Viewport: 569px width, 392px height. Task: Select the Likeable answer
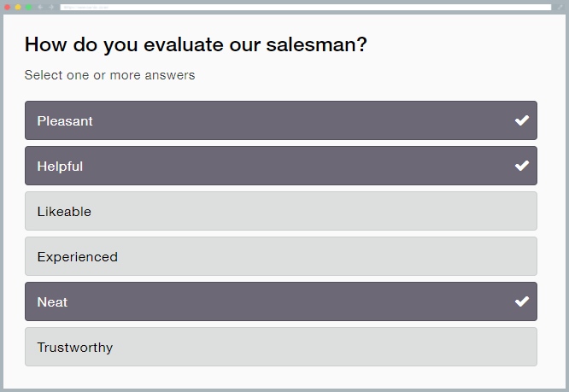pos(280,211)
